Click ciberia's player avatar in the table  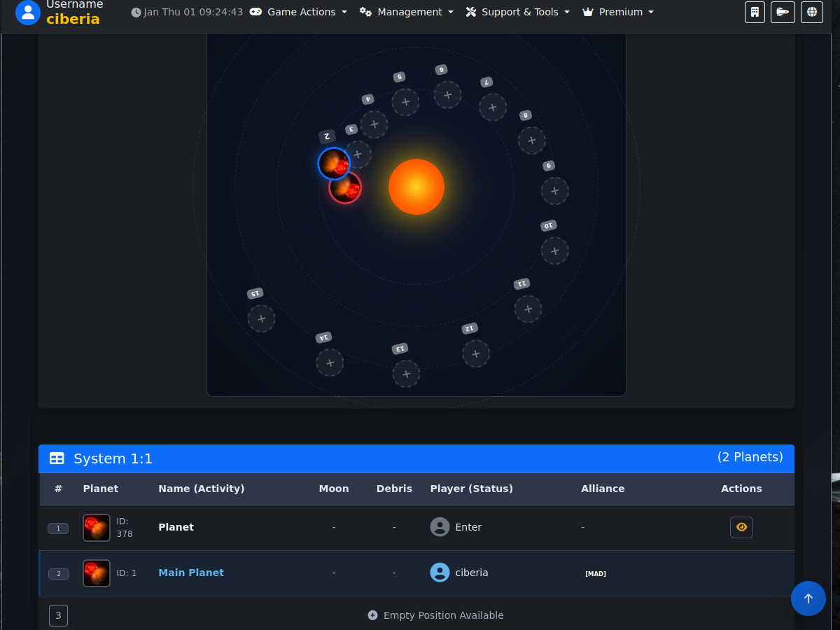click(x=440, y=573)
